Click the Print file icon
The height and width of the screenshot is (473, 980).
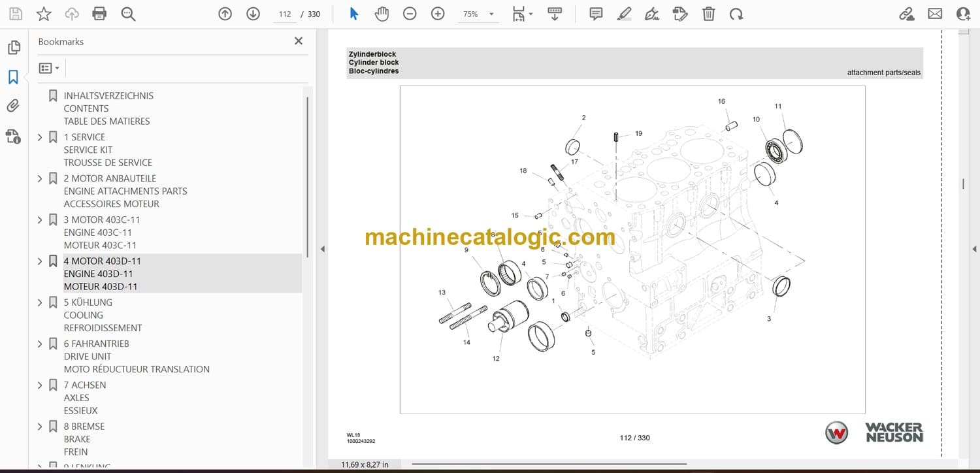[99, 14]
